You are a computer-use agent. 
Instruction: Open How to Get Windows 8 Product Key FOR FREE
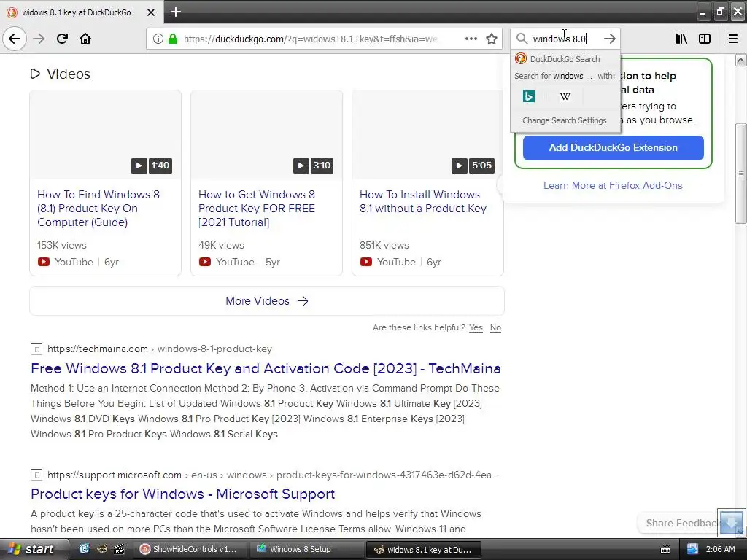(257, 209)
